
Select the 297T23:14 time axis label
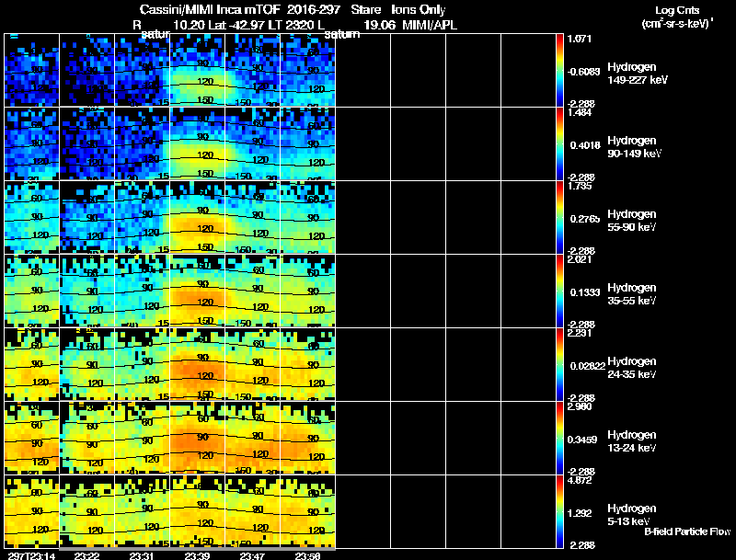tap(30, 555)
